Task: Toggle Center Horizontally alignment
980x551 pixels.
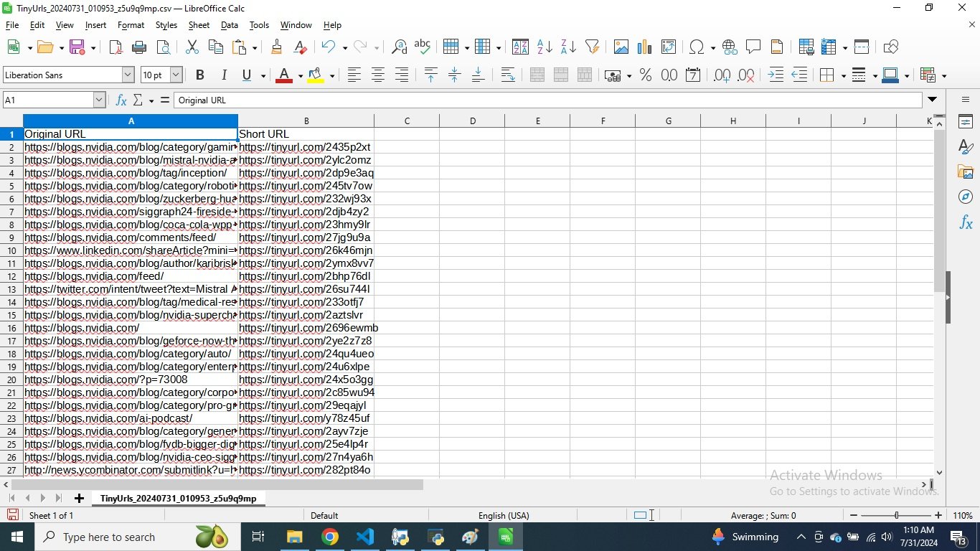Action: 378,75
